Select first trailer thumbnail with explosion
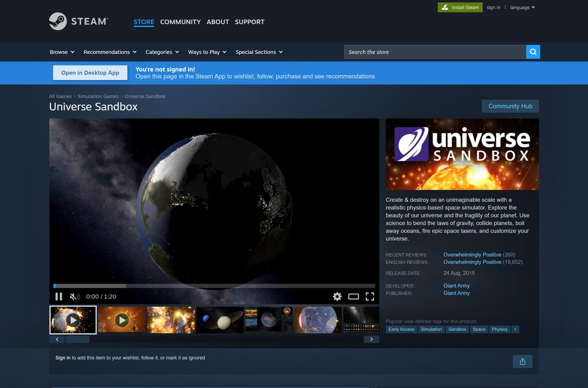 (73, 320)
